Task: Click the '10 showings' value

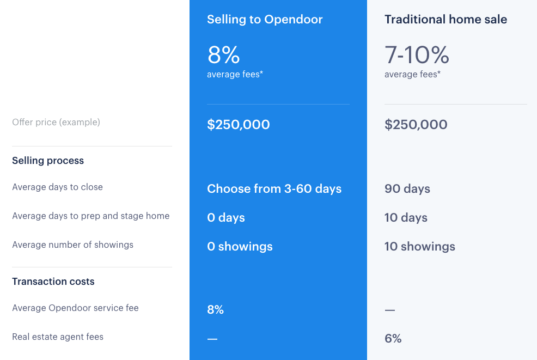Action: tap(420, 247)
